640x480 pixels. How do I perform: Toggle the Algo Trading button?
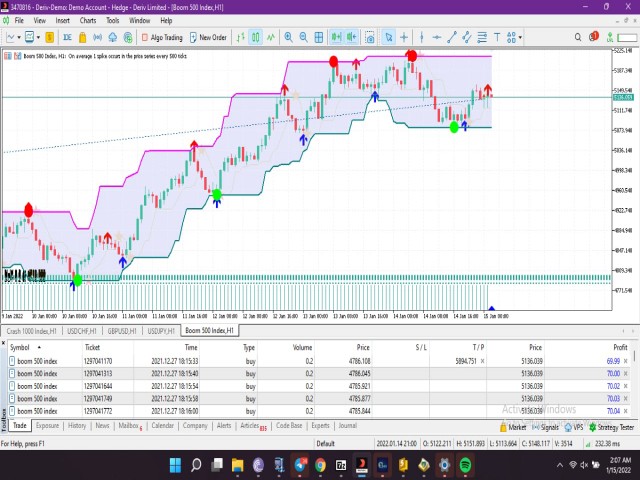[162, 38]
